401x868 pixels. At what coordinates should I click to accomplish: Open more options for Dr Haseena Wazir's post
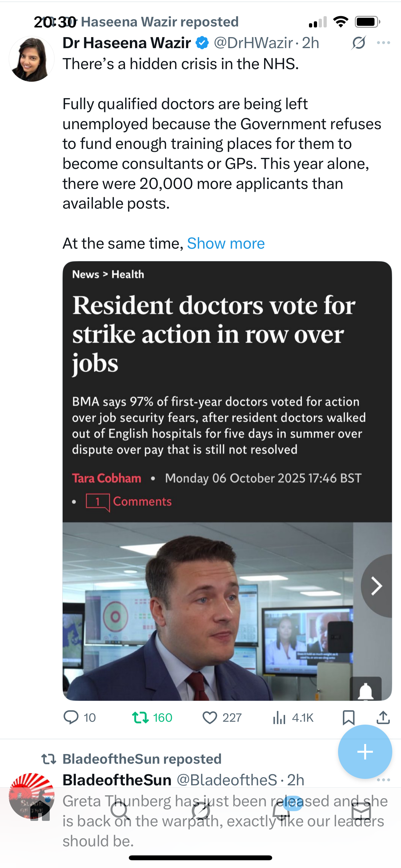(x=384, y=43)
